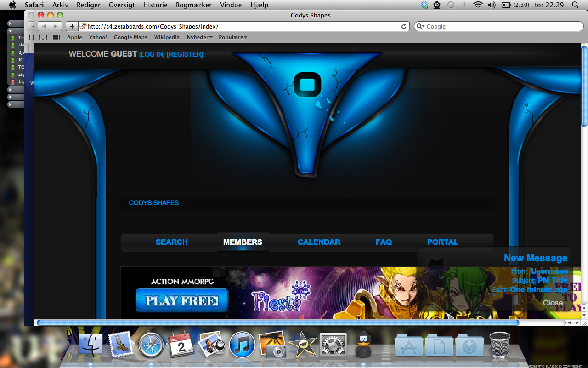This screenshot has height=368, width=588.
Task: Expand the Nyheder bookmarks dropdown
Action: click(199, 37)
